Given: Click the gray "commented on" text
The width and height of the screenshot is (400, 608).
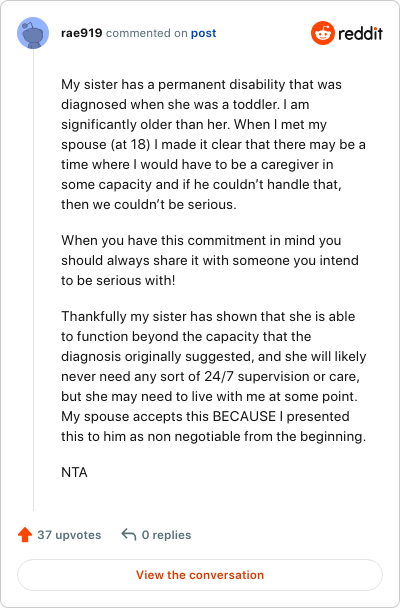Looking at the screenshot, I should [147, 33].
